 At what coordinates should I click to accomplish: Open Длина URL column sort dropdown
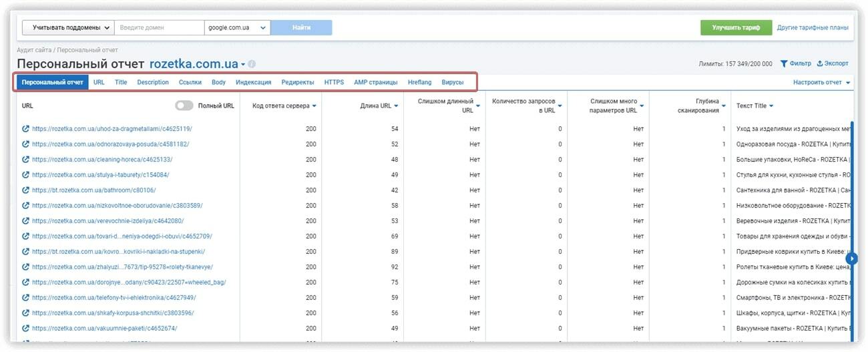coord(396,106)
